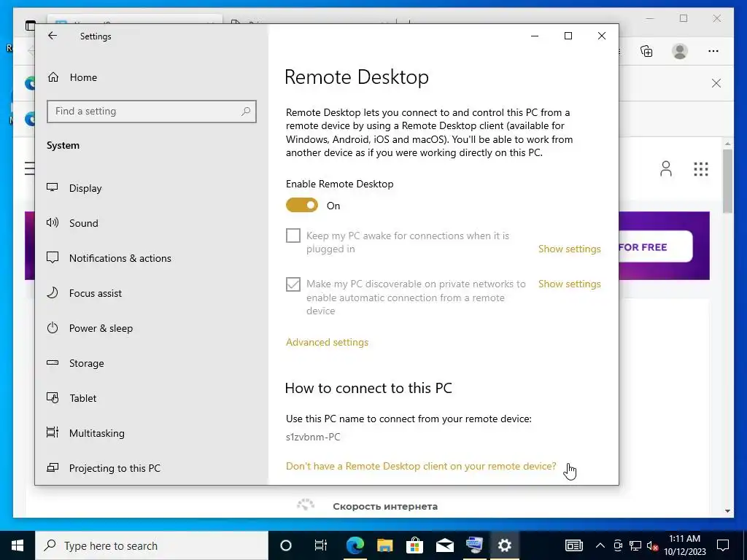747x560 pixels.
Task: Open News and interests on taskbar
Action: click(573, 545)
